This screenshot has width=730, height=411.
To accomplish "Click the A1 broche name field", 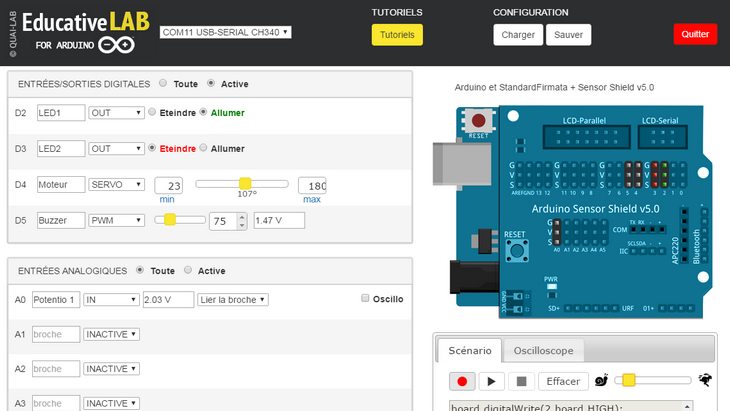I will click(x=56, y=334).
